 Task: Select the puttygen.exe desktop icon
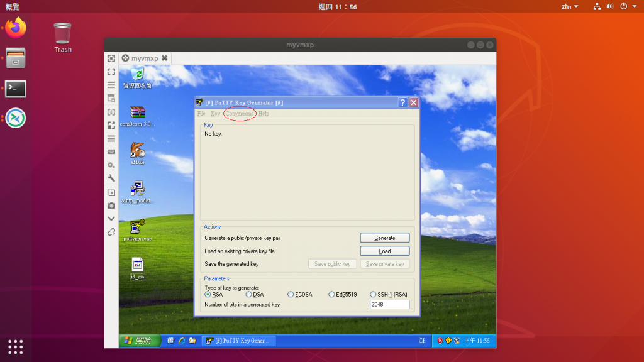pos(138,230)
